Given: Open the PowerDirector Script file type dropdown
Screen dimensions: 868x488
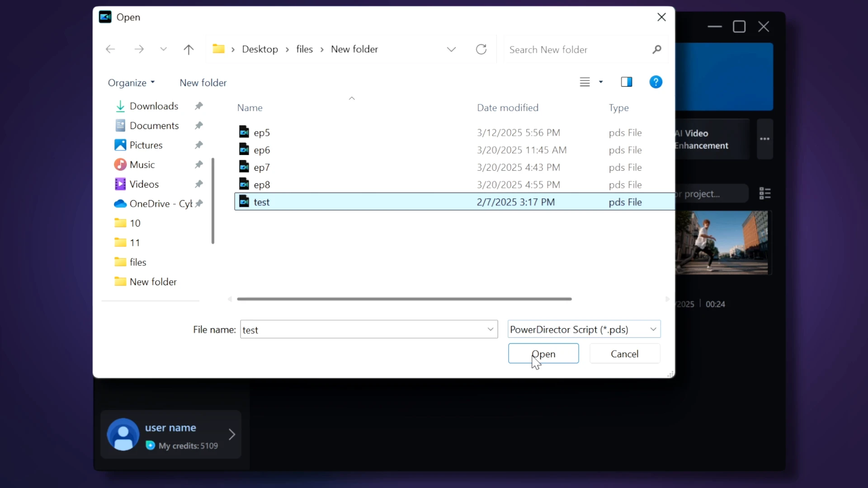Looking at the screenshot, I should coord(584,329).
